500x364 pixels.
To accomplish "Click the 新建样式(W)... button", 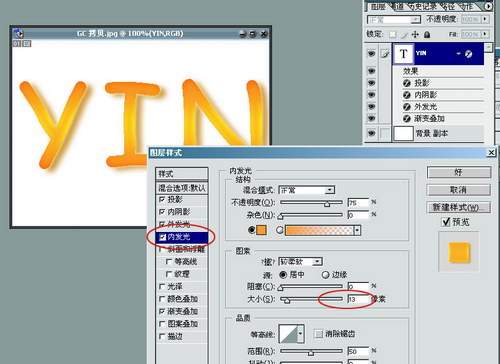I will pyautogui.click(x=459, y=207).
